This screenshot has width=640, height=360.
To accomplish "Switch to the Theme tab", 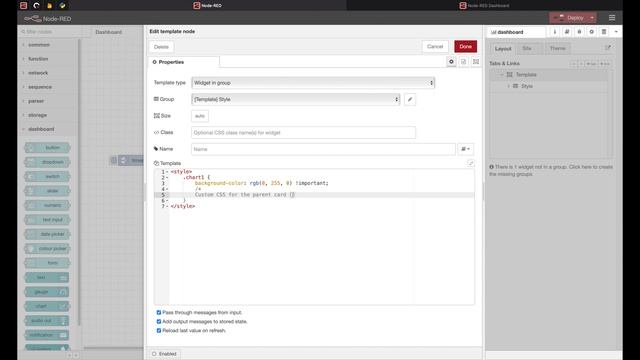I will (557, 48).
